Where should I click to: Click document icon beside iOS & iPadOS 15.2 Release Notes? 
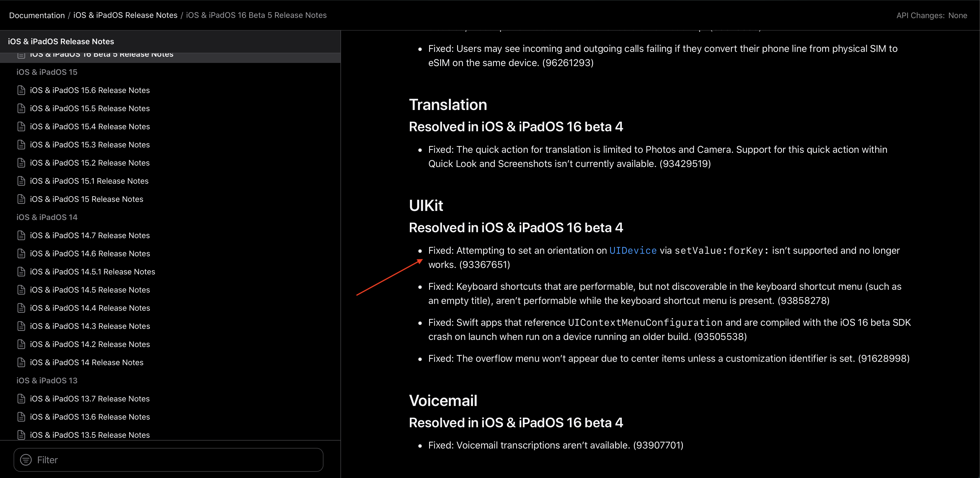[21, 163]
